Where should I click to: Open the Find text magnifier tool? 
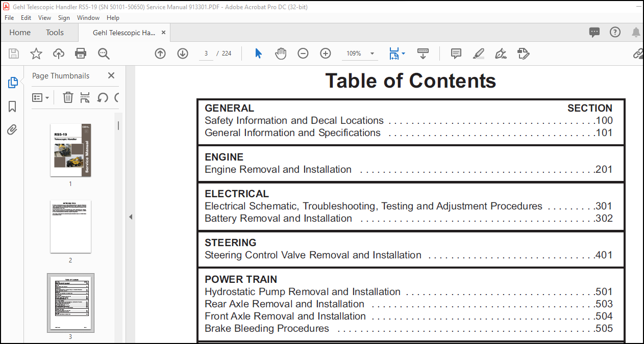click(x=104, y=54)
